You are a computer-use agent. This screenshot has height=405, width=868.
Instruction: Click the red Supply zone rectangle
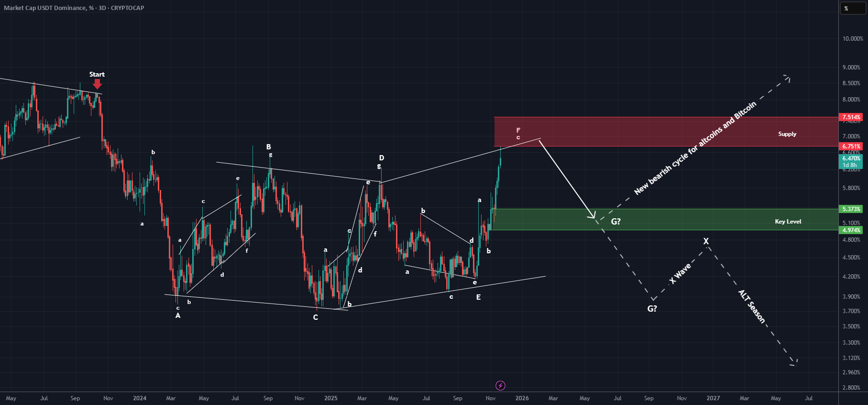click(666, 132)
